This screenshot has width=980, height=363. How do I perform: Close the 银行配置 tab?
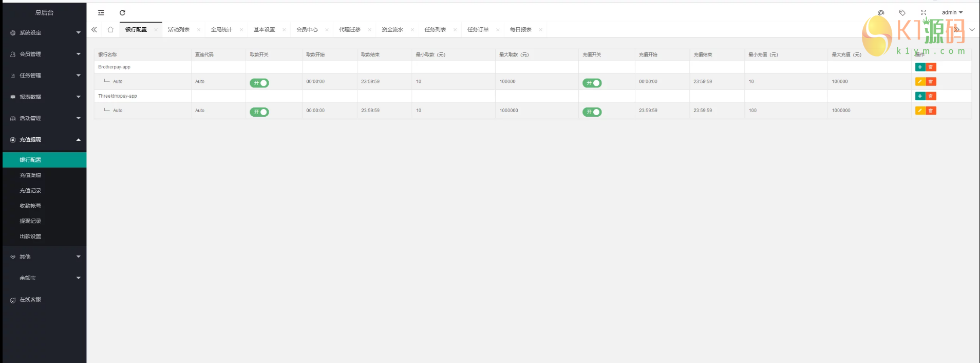coord(156,30)
